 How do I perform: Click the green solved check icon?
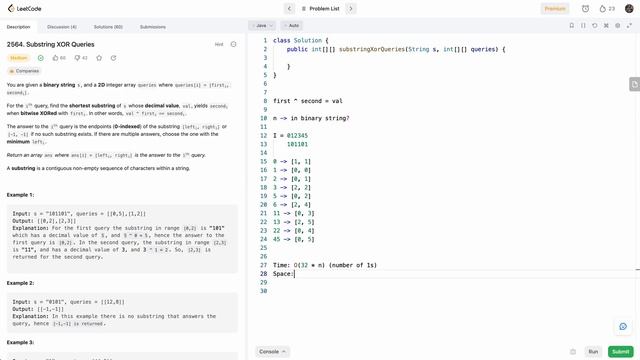coord(40,58)
